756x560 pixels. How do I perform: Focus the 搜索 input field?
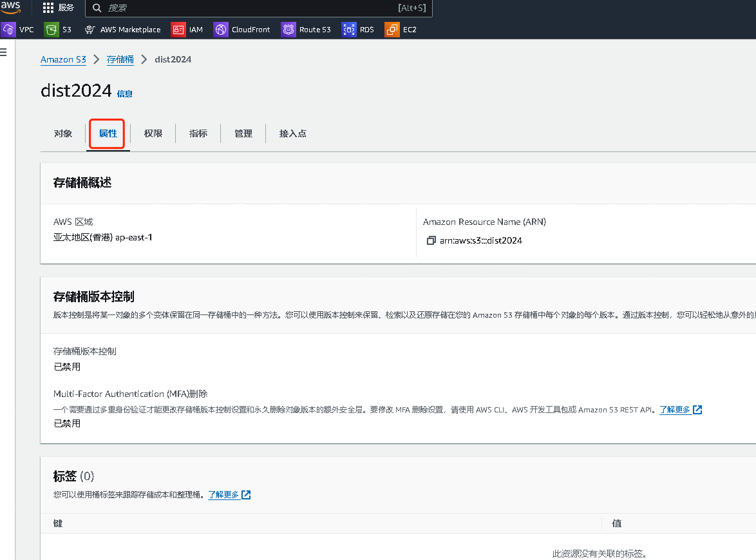coord(258,8)
